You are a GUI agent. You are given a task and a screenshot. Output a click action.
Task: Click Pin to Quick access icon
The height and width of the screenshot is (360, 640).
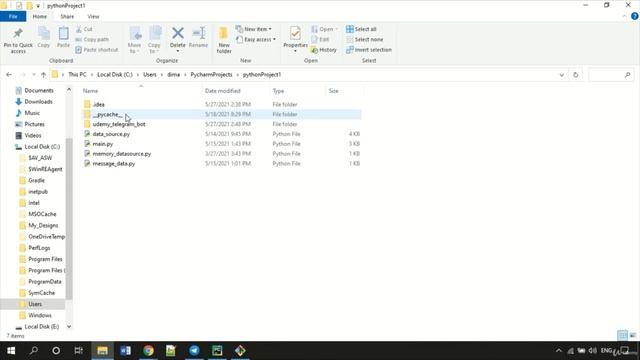pos(18,40)
